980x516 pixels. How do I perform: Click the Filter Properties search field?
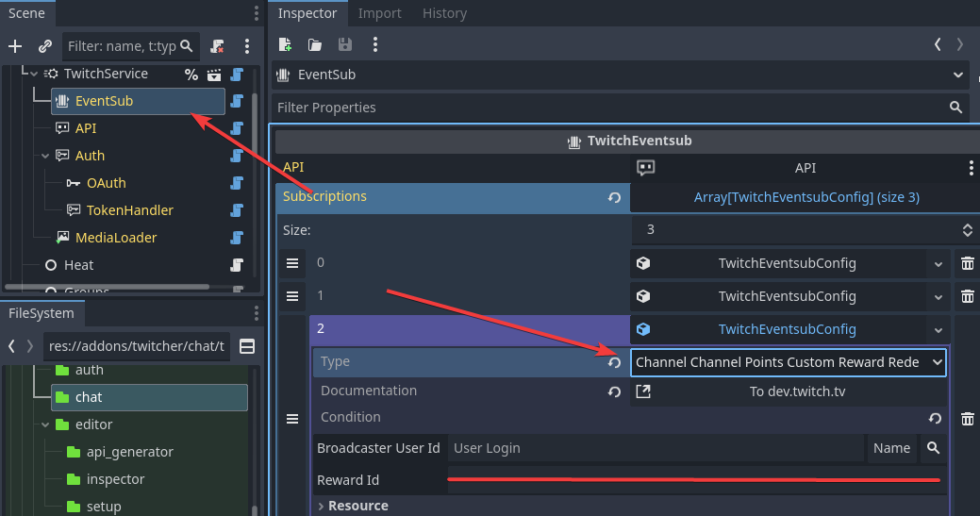click(608, 108)
